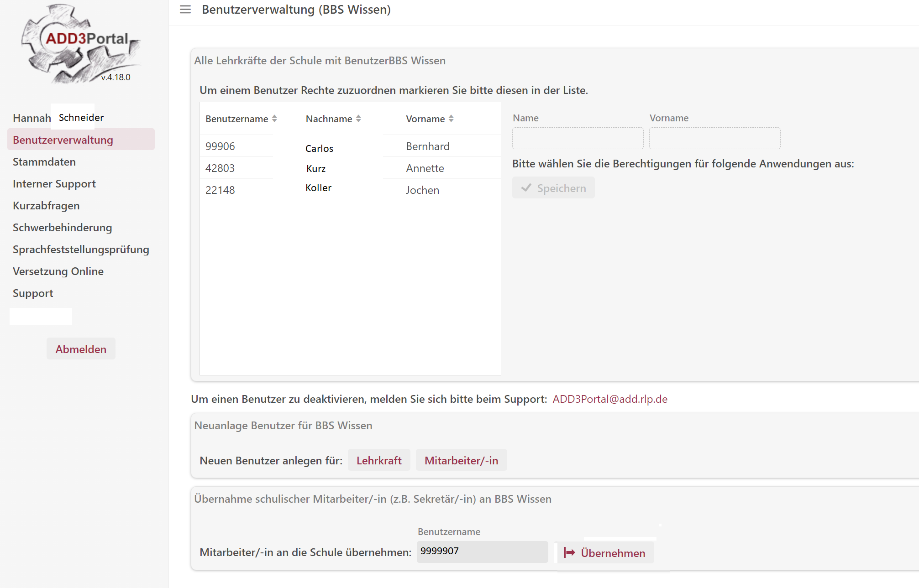Open Benutzerverwaltung in sidebar

(81, 140)
